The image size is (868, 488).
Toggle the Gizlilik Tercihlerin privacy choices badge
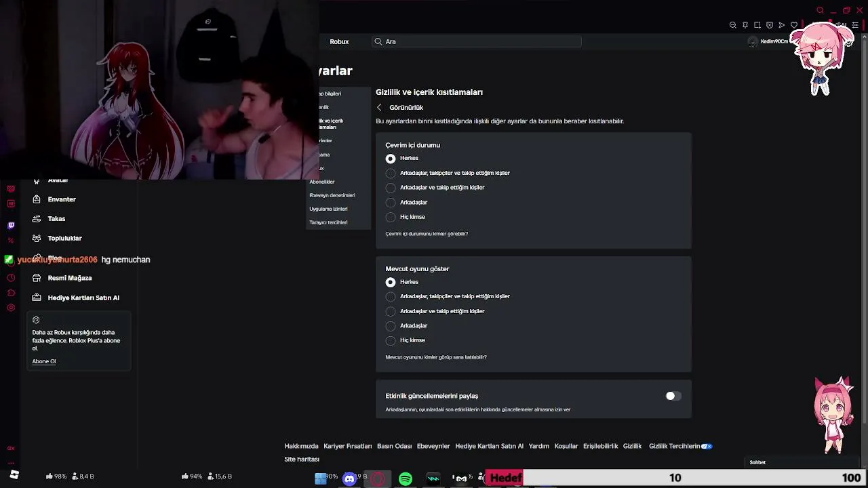(706, 446)
